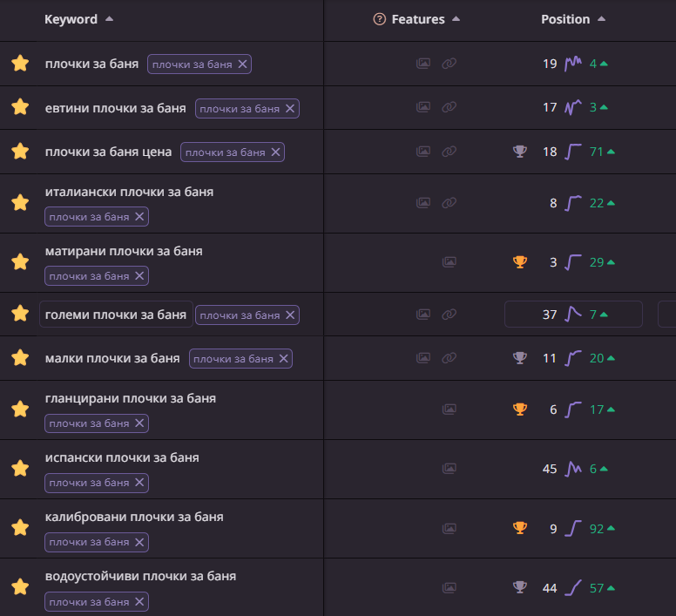Click silver trophy icon for 'плочки за баня цена'

[520, 152]
